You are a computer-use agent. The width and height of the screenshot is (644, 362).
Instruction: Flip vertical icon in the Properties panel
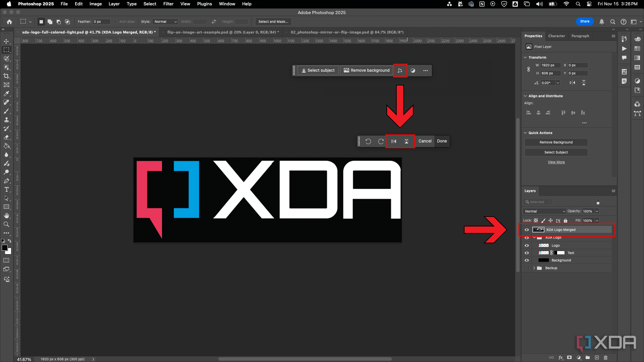coord(584,83)
